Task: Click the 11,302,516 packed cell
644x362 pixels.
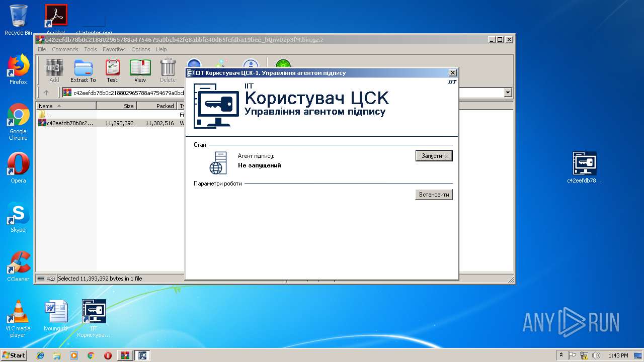Action: (159, 123)
